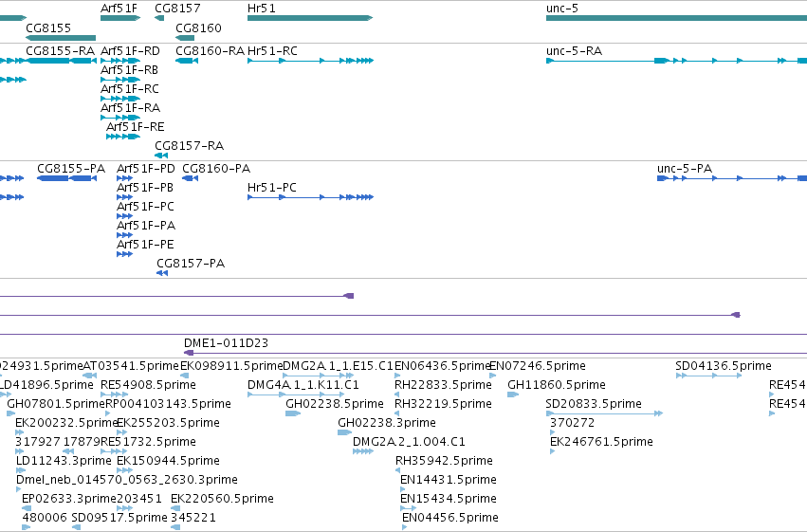Viewport: 807px width, 532px height.
Task: Click the EK220560.5prime EST label
Action: [222, 499]
